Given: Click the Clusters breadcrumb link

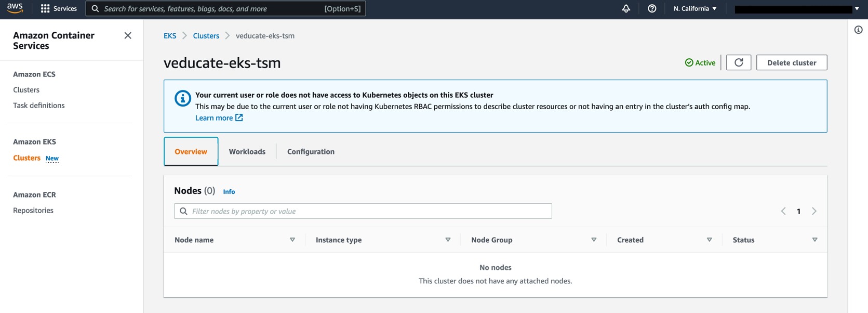Looking at the screenshot, I should click(x=206, y=35).
